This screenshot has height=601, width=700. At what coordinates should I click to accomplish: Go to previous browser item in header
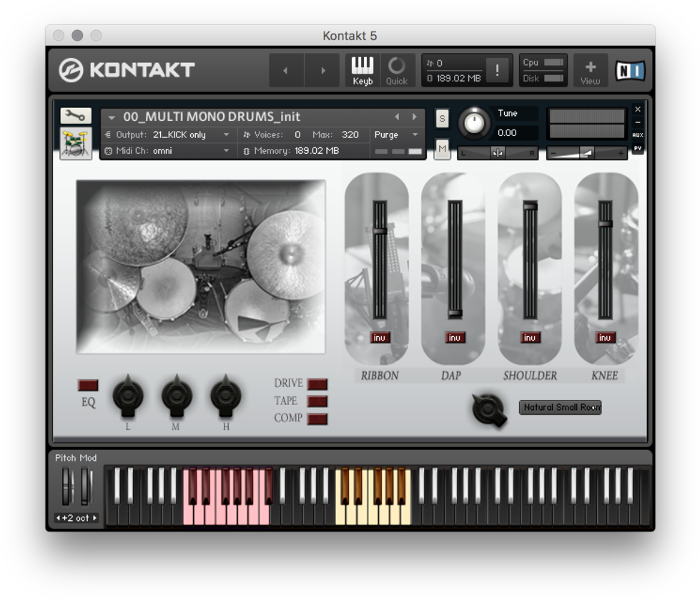(x=286, y=70)
